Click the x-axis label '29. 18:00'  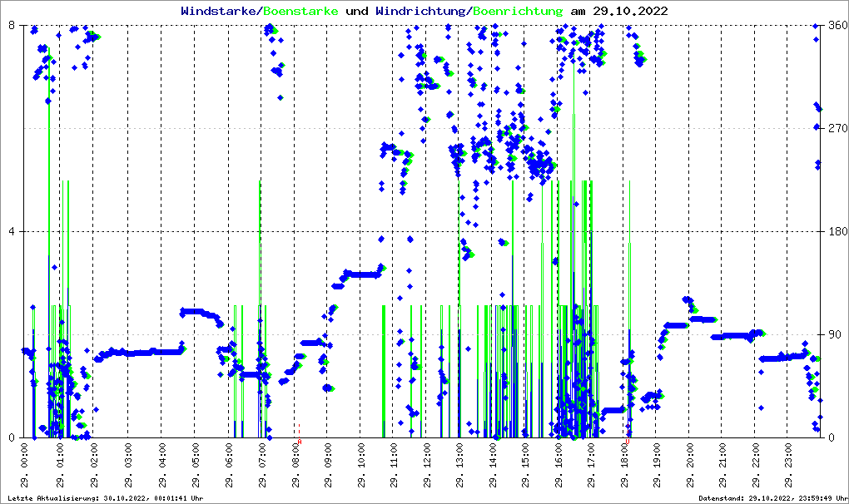click(624, 465)
